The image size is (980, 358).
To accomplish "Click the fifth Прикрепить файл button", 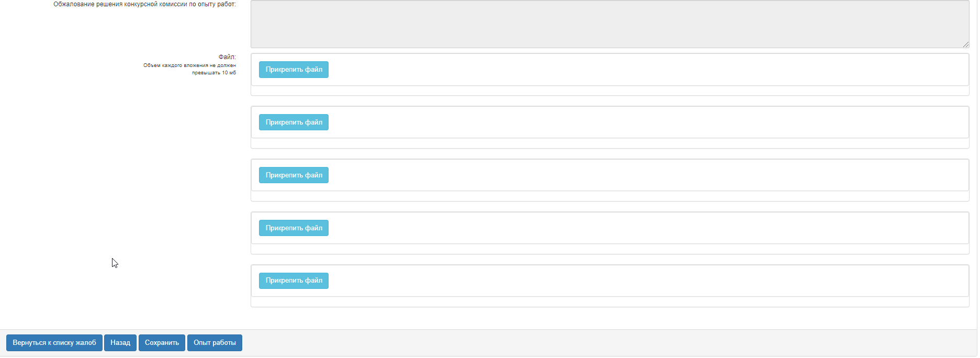I will tap(294, 281).
